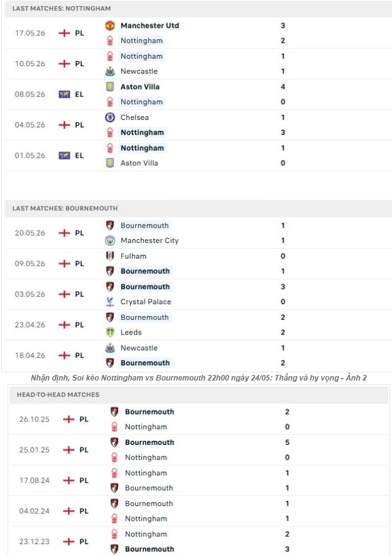Click the England flag on 17.05.26
392x556 pixels.
64,33
